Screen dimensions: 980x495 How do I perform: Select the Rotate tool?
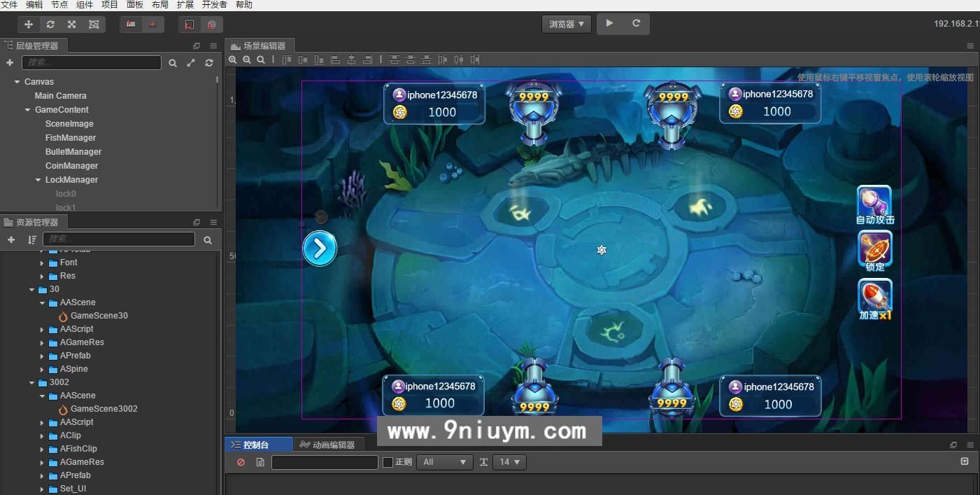pos(50,24)
